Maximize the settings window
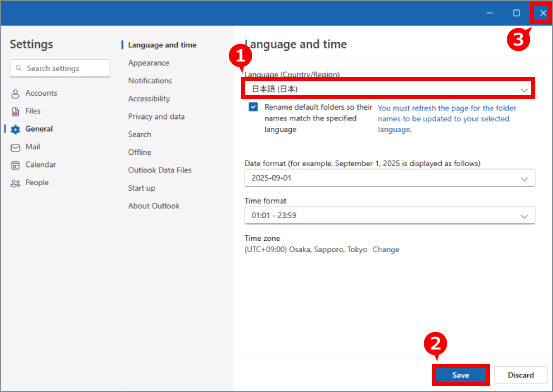Viewport: 553px width, 392px height. click(x=516, y=13)
